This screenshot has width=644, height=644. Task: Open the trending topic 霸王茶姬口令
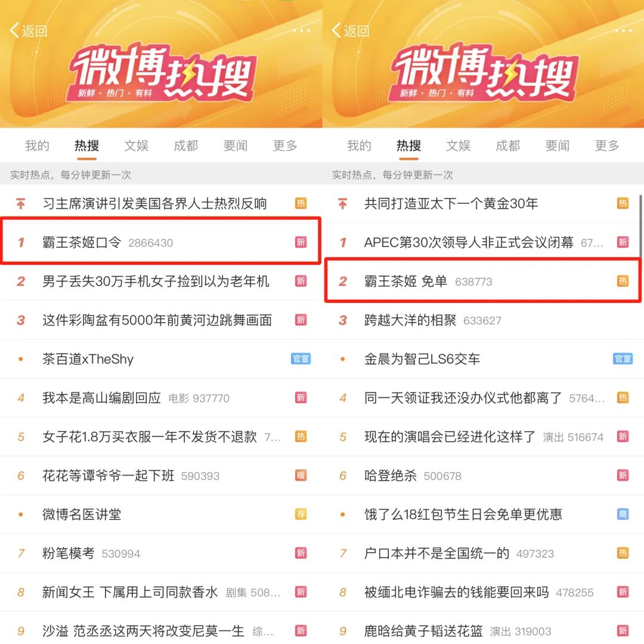tap(160, 242)
